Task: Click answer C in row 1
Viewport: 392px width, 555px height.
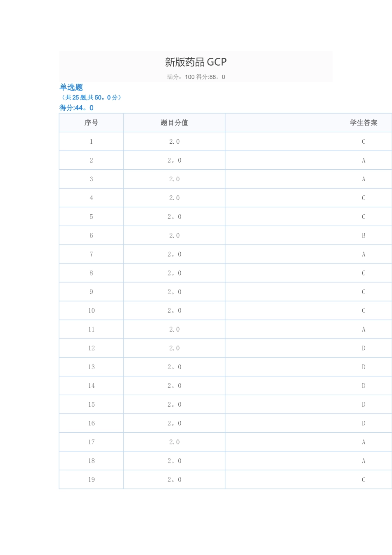Action: coord(364,142)
